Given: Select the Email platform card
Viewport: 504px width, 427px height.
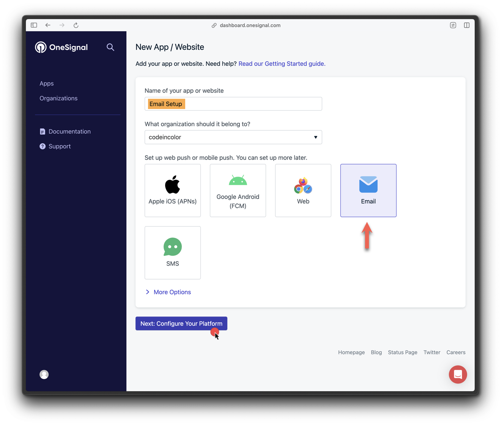Looking at the screenshot, I should point(369,190).
